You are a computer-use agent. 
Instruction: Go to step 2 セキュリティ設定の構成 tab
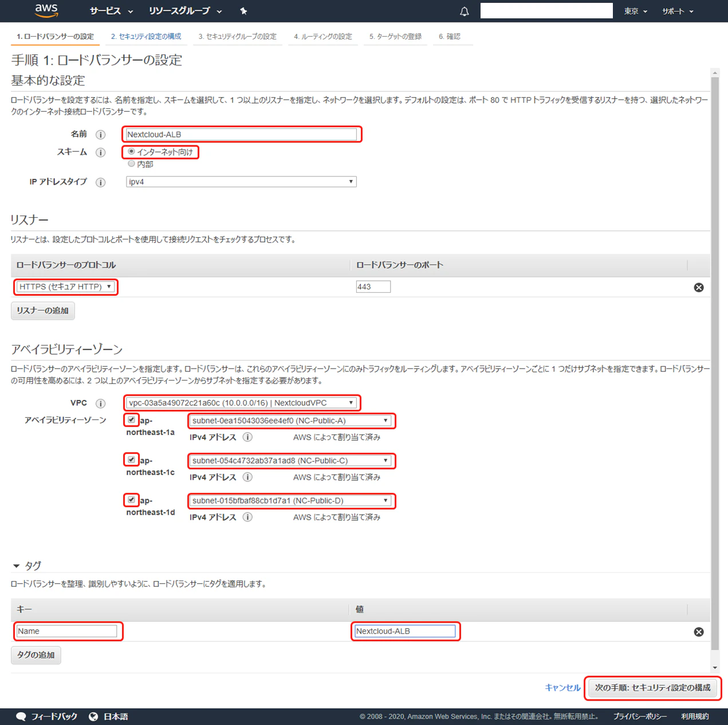pyautogui.click(x=146, y=37)
